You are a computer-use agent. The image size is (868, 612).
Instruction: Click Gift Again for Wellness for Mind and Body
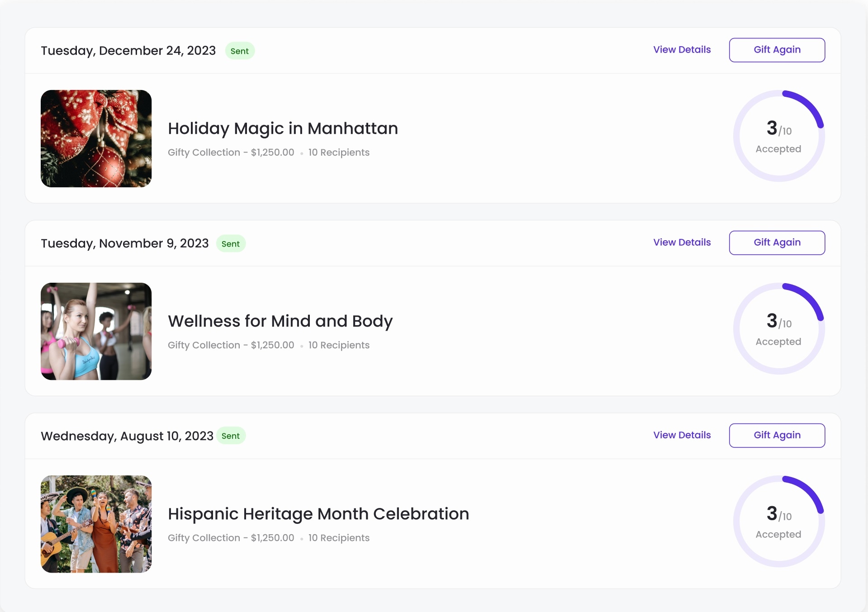[x=777, y=242]
